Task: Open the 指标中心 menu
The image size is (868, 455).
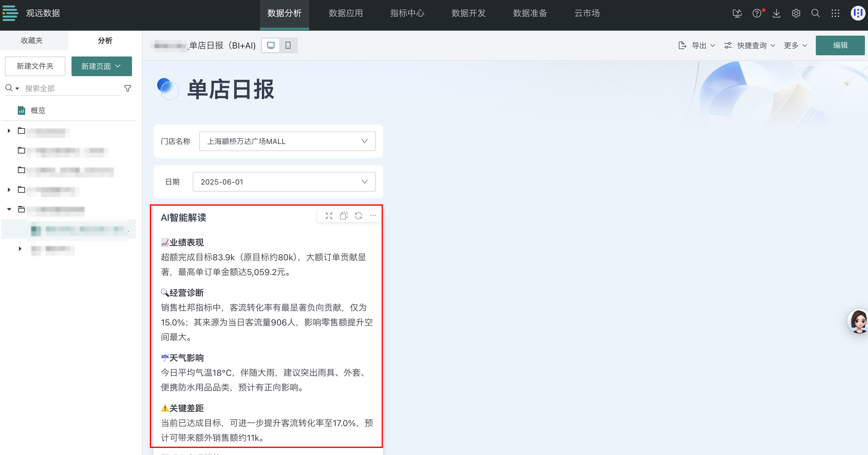Action: click(x=407, y=13)
